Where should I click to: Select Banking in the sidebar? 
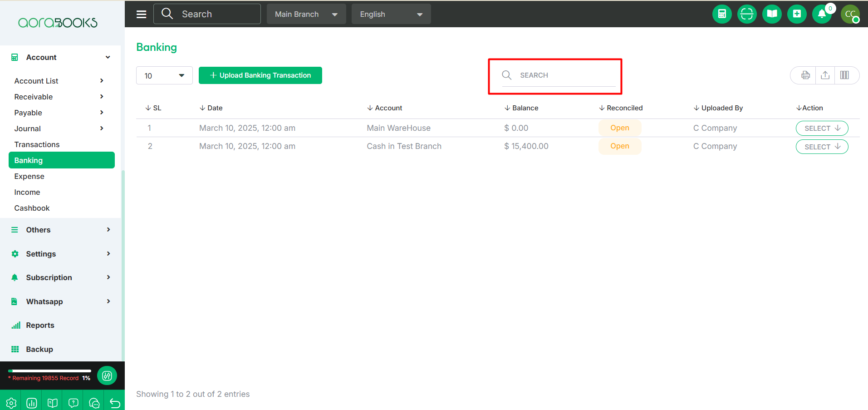tap(62, 160)
